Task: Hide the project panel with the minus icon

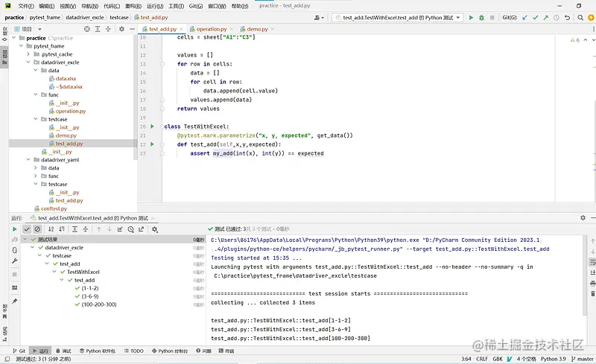Action: (x=132, y=29)
